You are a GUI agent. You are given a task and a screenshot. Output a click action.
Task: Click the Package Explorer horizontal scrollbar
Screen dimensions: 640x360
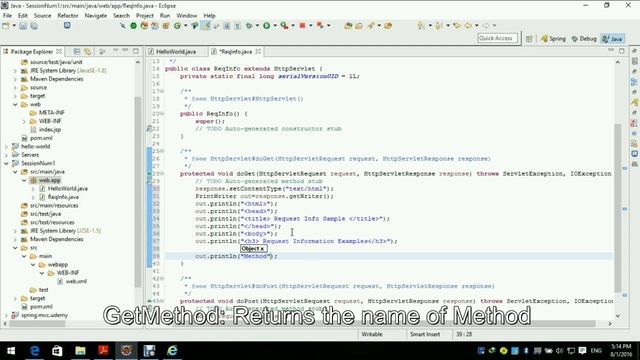click(x=37, y=324)
